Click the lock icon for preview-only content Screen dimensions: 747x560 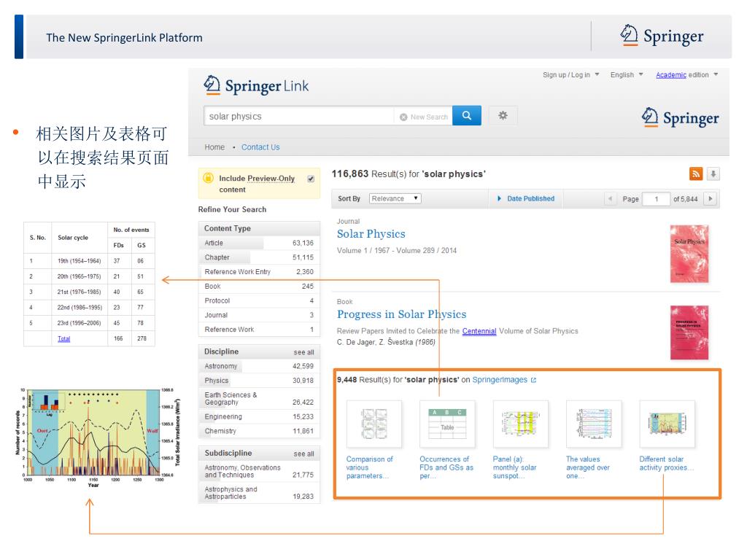208,178
